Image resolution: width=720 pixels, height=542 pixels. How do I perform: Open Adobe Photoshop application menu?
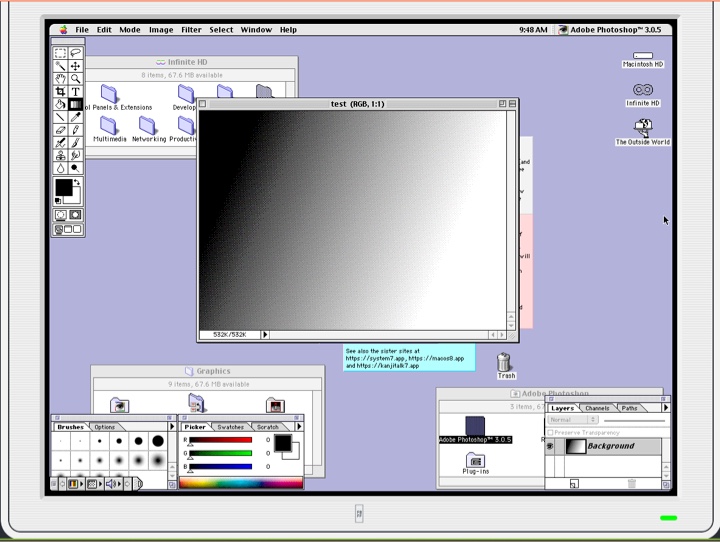click(x=610, y=30)
